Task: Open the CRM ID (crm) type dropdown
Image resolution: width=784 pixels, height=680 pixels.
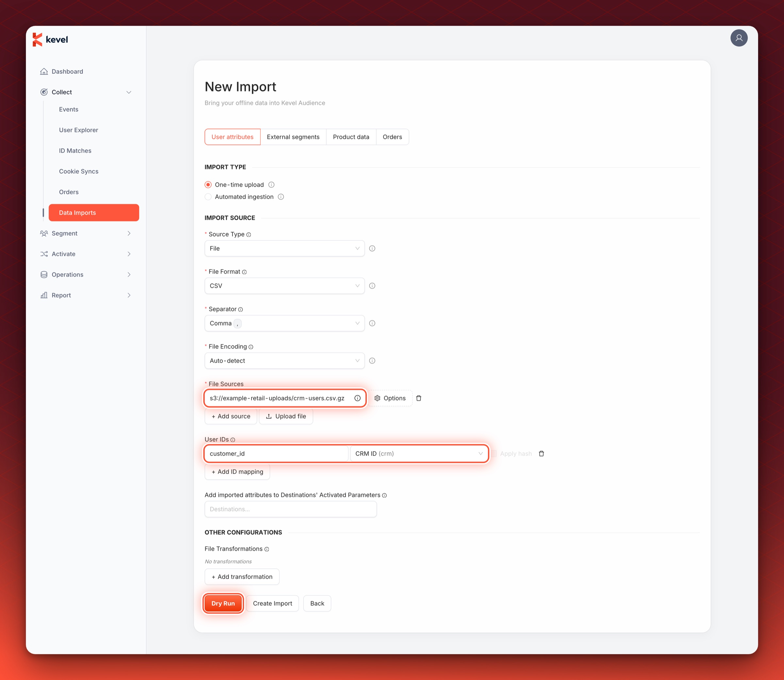Action: point(419,453)
